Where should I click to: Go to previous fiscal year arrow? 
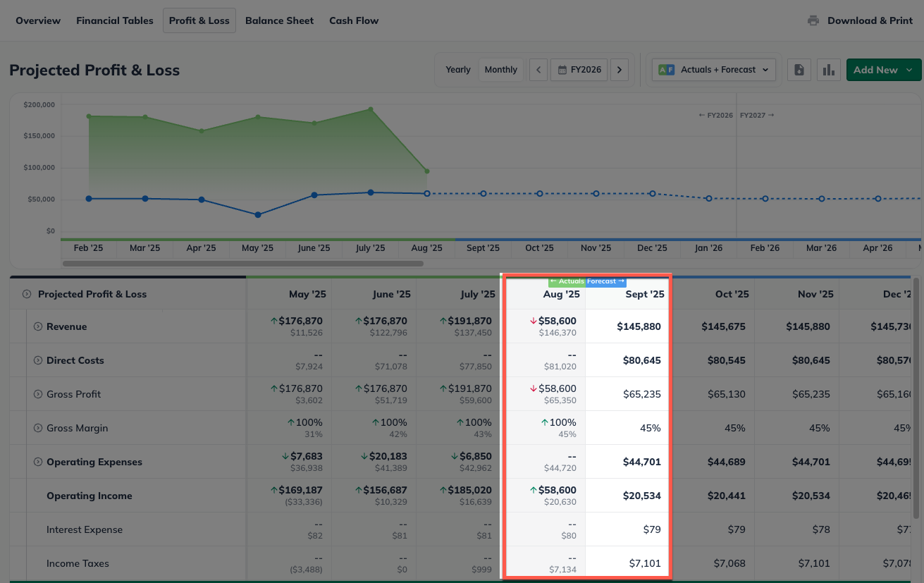pyautogui.click(x=538, y=70)
